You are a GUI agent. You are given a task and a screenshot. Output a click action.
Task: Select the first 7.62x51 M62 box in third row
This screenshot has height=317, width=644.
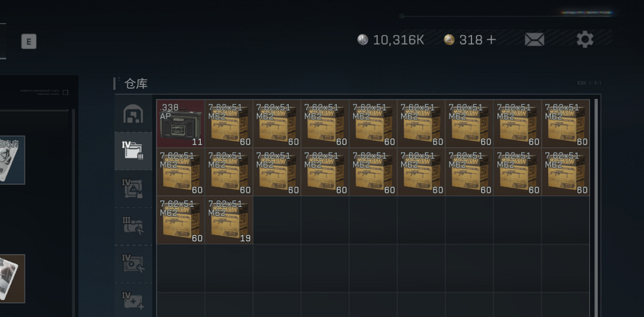pos(180,220)
